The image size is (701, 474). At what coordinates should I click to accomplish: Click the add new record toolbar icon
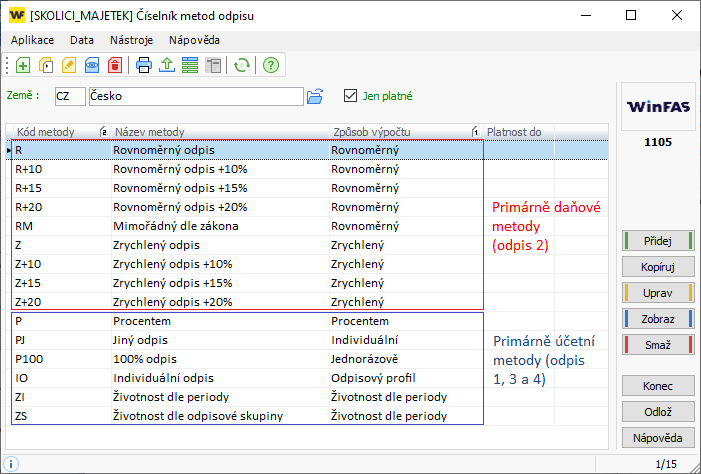[23, 66]
